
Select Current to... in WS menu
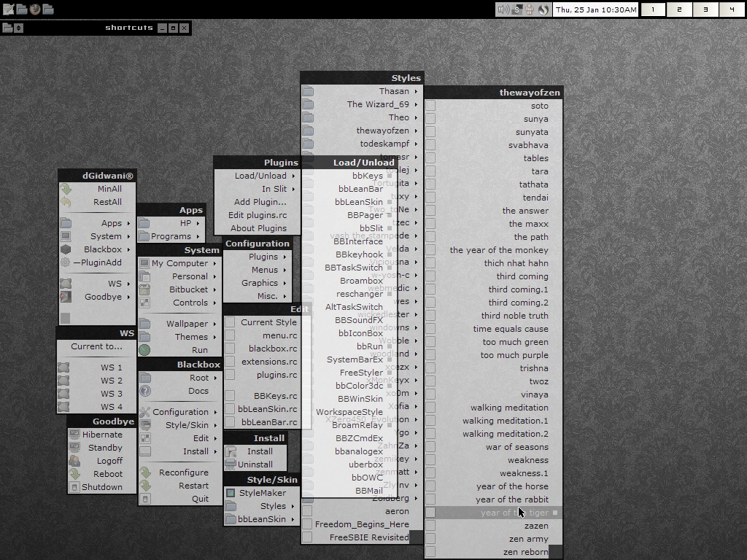click(97, 346)
